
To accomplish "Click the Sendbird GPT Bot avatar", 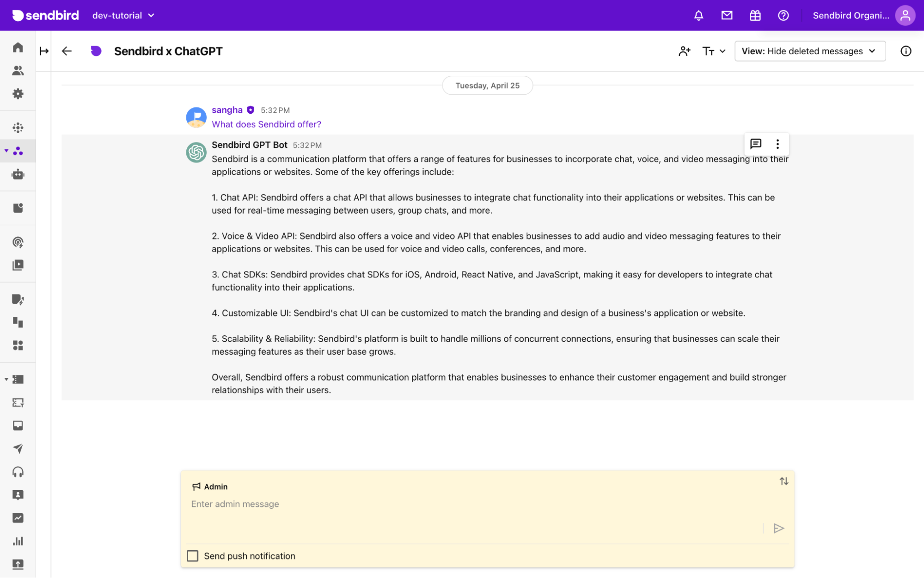I will point(196,152).
